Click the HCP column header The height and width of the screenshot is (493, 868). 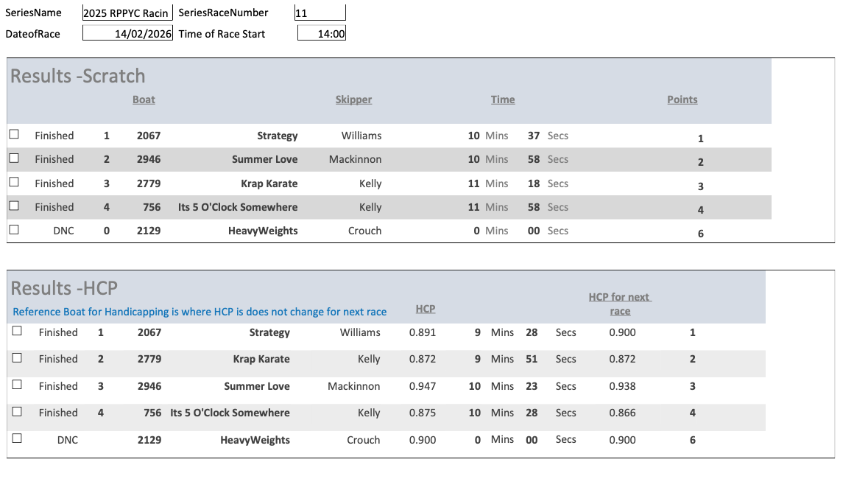coord(426,309)
